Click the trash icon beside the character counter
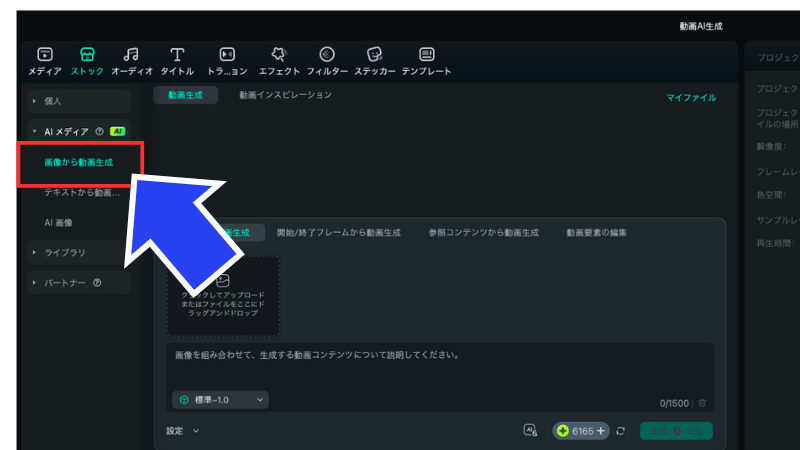Viewport: 800px width, 450px height. (702, 403)
